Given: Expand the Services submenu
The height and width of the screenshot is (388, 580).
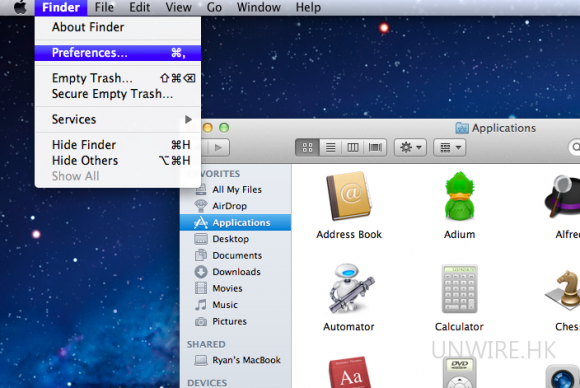Looking at the screenshot, I should coord(118,119).
